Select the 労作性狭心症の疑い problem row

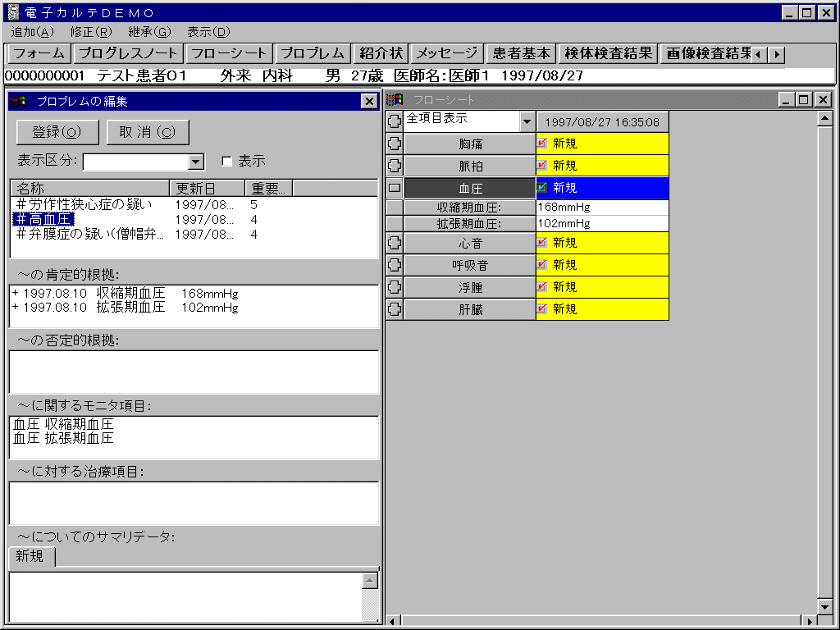(x=84, y=204)
